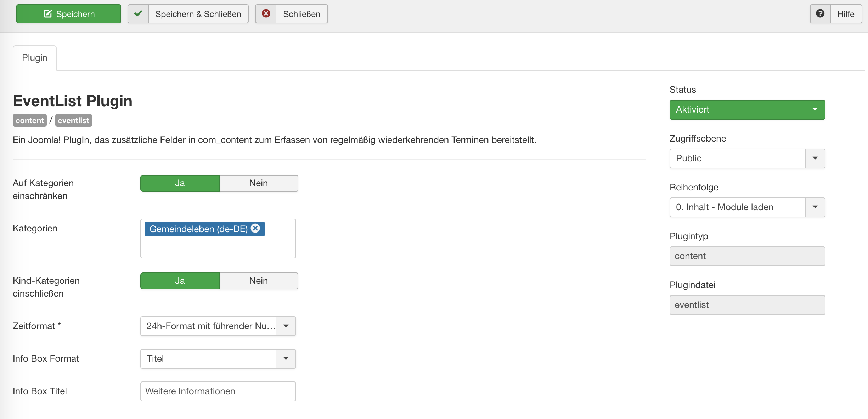Set Auf Kategorien einschränken to Ja
This screenshot has width=868, height=419.
[x=180, y=183]
